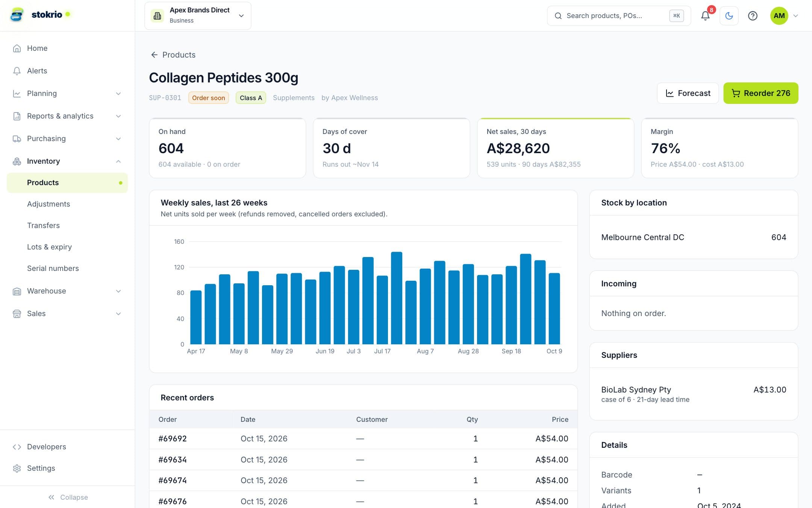The height and width of the screenshot is (508, 812).
Task: Click the Order soon badge
Action: point(208,98)
